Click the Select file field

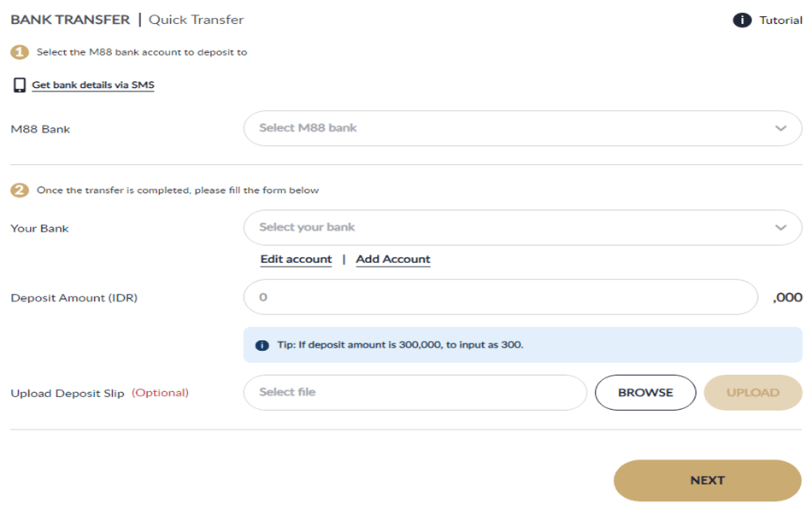point(415,393)
